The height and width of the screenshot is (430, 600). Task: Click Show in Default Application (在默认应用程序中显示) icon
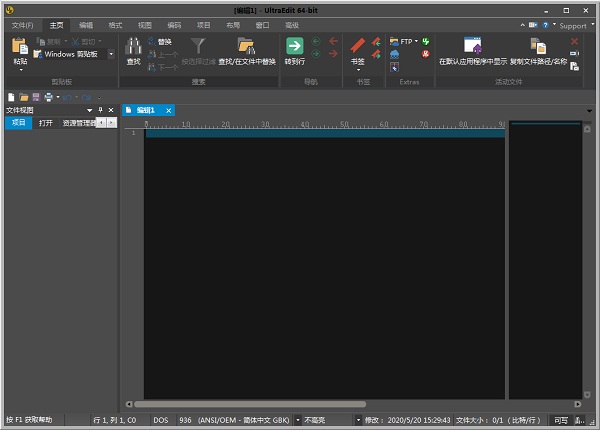[474, 46]
